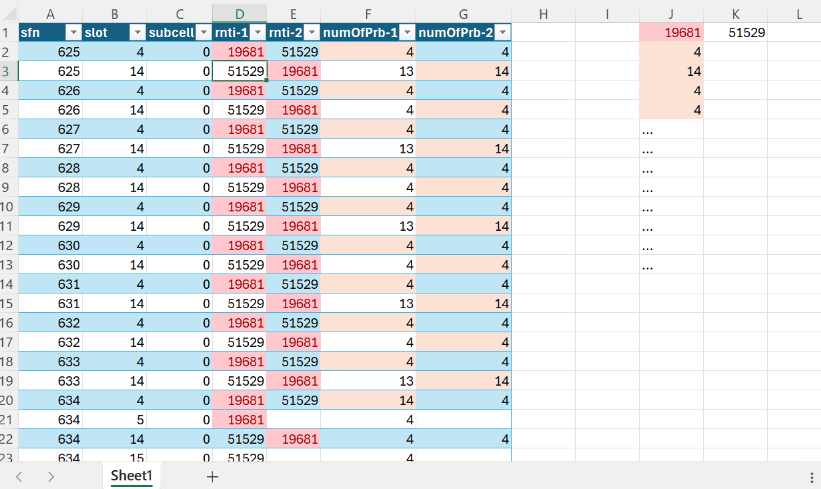Screen dimensions: 821x489
Task: Open the slot column filter dropdown
Action: pyautogui.click(x=137, y=32)
